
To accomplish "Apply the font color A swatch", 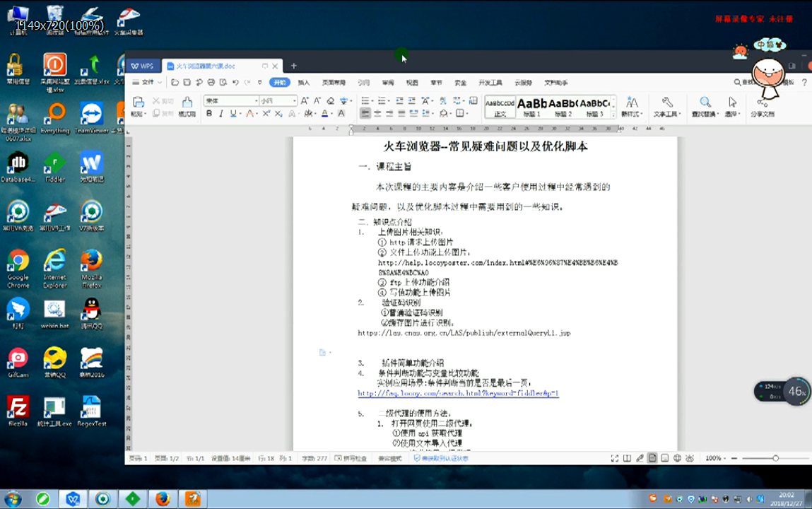I will click(x=324, y=113).
